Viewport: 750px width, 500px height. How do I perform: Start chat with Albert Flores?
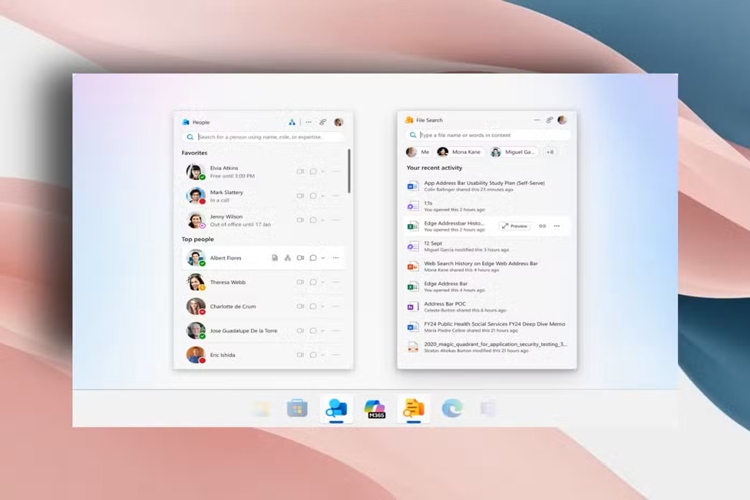tap(313, 258)
